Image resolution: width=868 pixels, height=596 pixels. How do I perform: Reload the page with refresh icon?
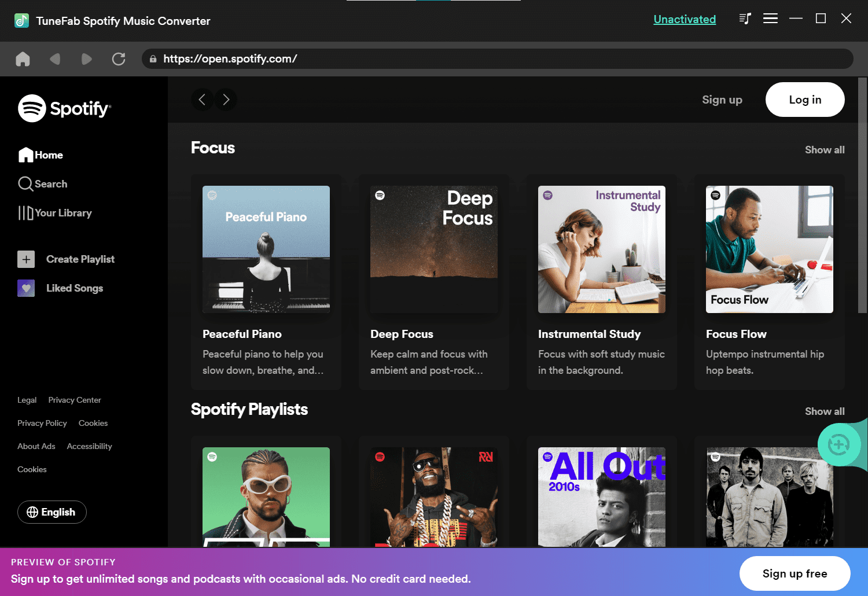(x=119, y=59)
